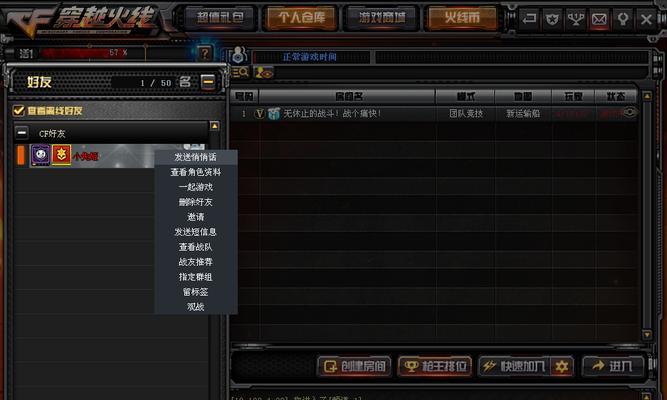Select 查看角色资料 menu entry
This screenshot has width=667, height=400.
196,172
